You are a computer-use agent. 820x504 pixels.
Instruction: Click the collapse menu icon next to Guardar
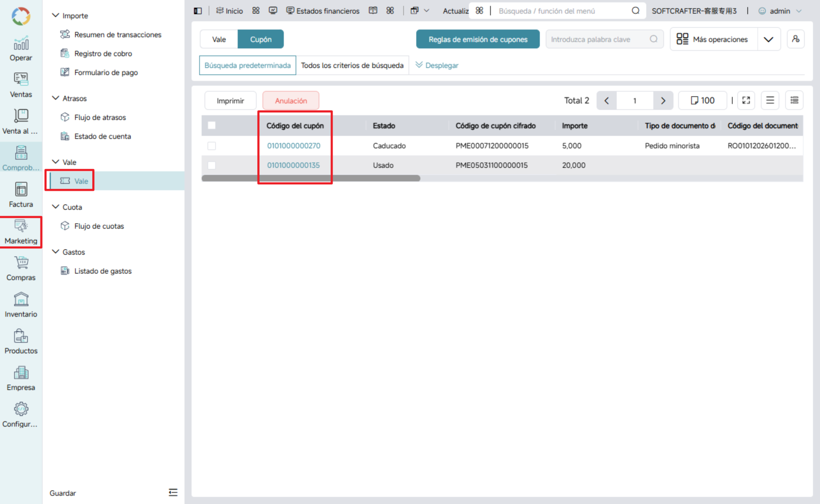coord(173,493)
